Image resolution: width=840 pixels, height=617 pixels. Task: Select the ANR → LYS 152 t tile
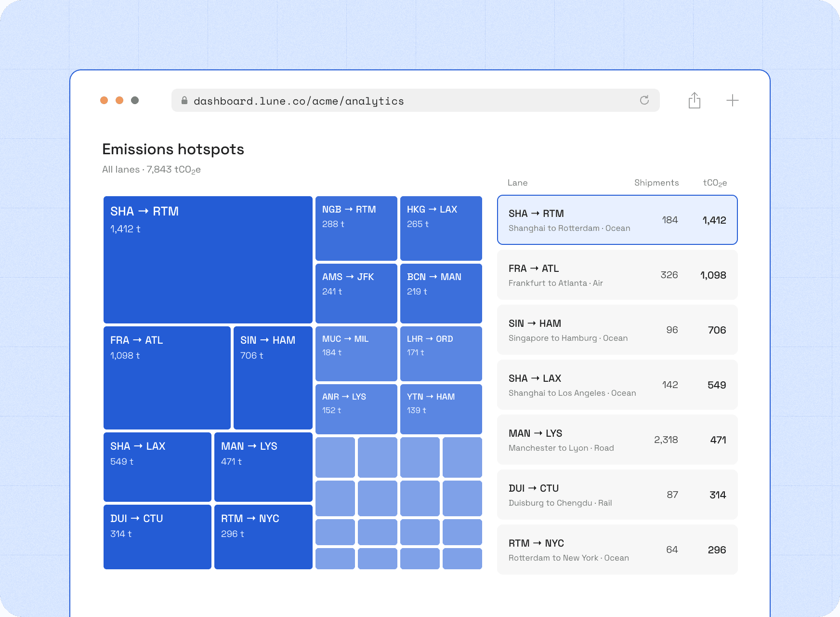pos(356,409)
